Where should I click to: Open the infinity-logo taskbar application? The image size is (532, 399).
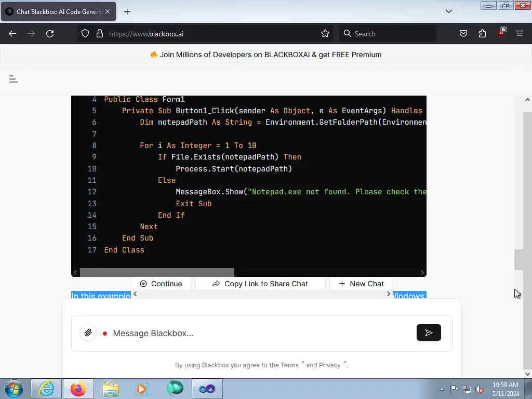click(x=207, y=389)
